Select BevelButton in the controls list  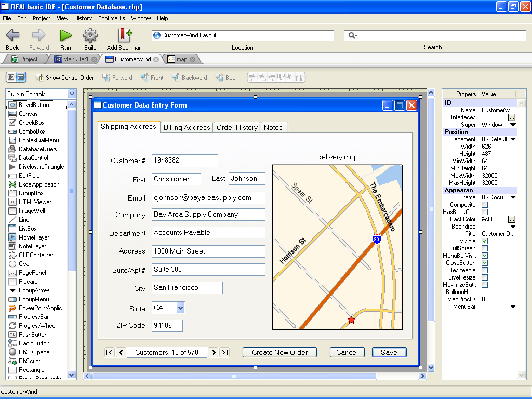(34, 105)
